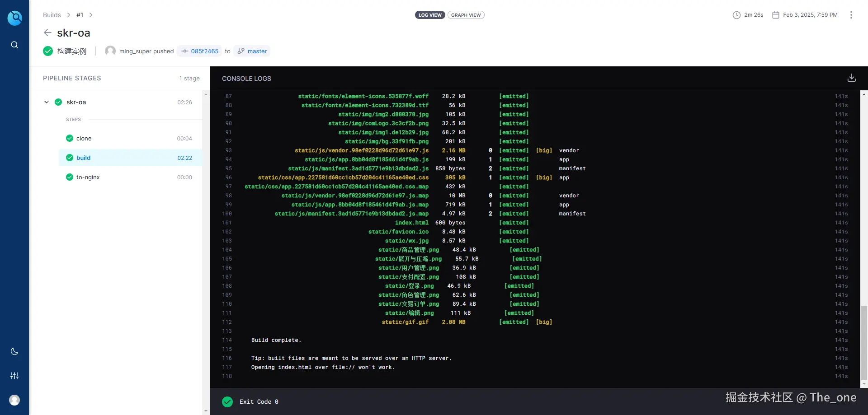Click the clock duration icon

pos(736,15)
